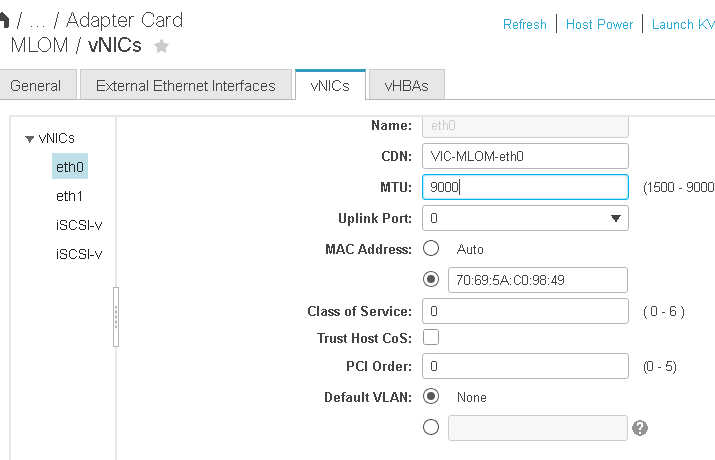
Task: Click the Default VLAN help icon
Action: [640, 428]
